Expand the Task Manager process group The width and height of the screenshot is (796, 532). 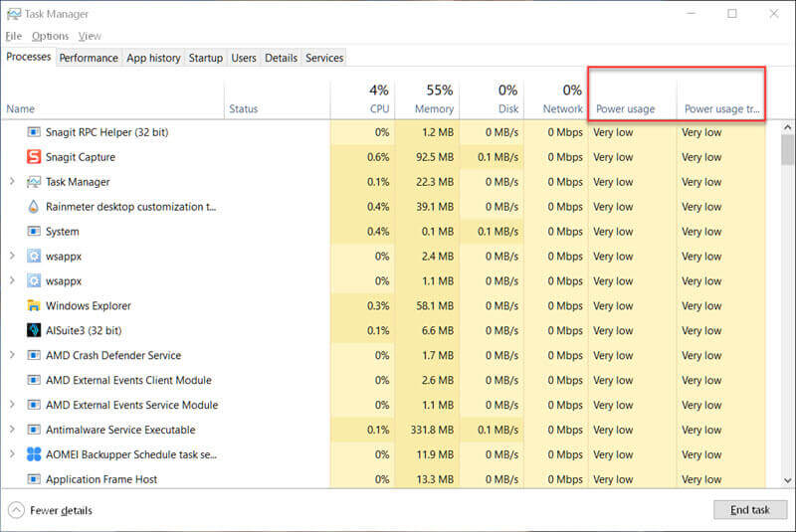pos(12,182)
